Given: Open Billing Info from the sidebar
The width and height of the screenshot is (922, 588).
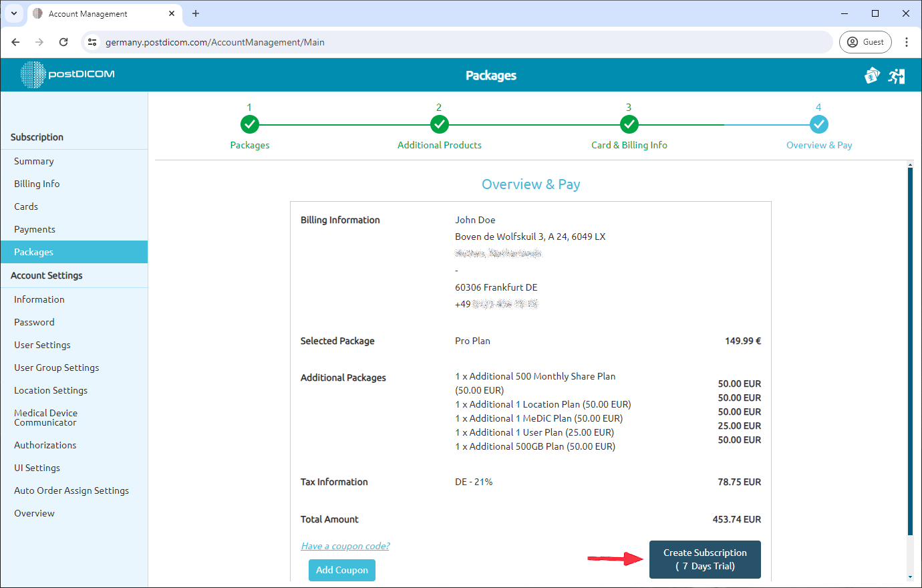Looking at the screenshot, I should coord(37,184).
